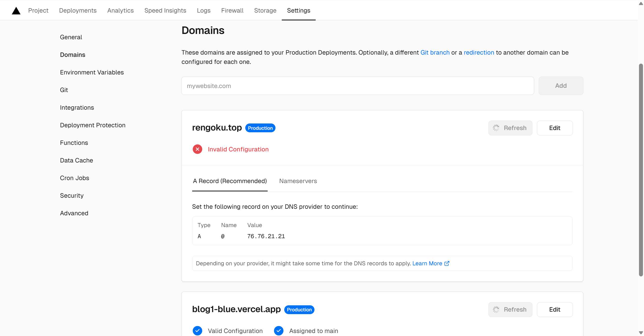This screenshot has width=644, height=336.
Task: Click the blue Valid Configuration check icon
Action: tap(197, 331)
